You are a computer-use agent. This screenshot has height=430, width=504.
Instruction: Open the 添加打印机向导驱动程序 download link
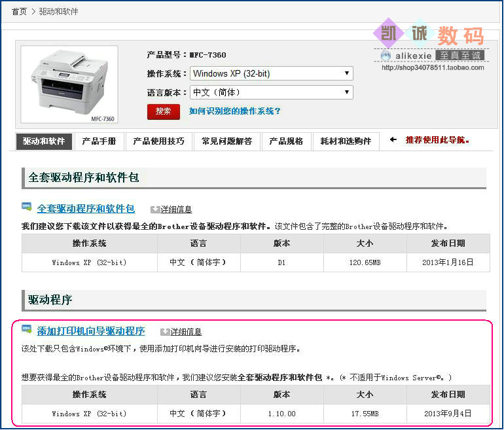(x=91, y=331)
